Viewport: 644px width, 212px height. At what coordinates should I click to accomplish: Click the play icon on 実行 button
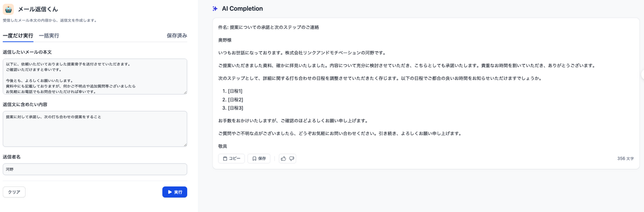tap(170, 192)
